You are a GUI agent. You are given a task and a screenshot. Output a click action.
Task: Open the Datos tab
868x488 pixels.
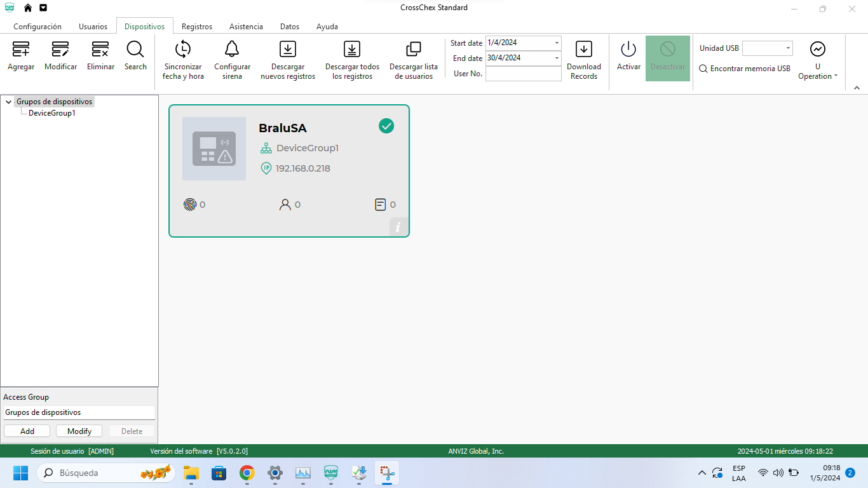point(290,27)
